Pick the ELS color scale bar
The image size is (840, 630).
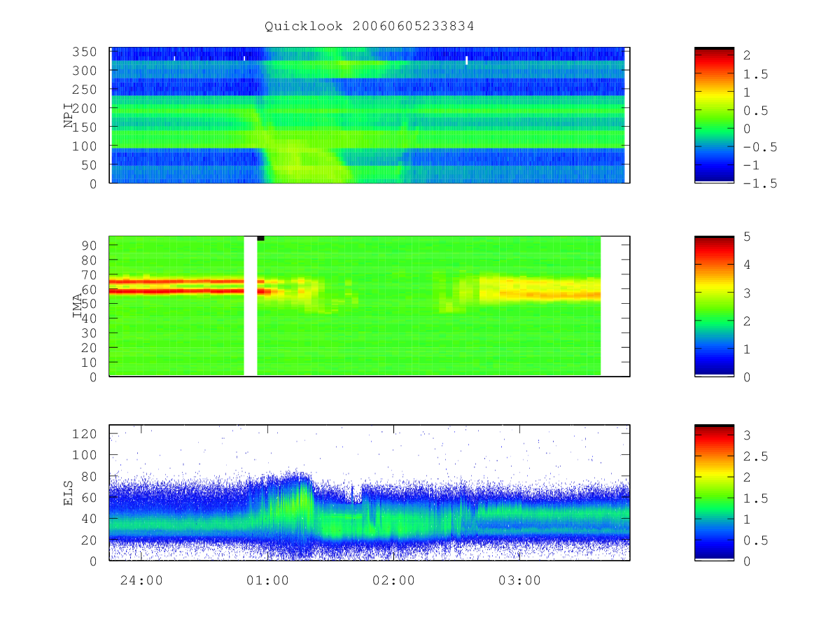pos(714,492)
